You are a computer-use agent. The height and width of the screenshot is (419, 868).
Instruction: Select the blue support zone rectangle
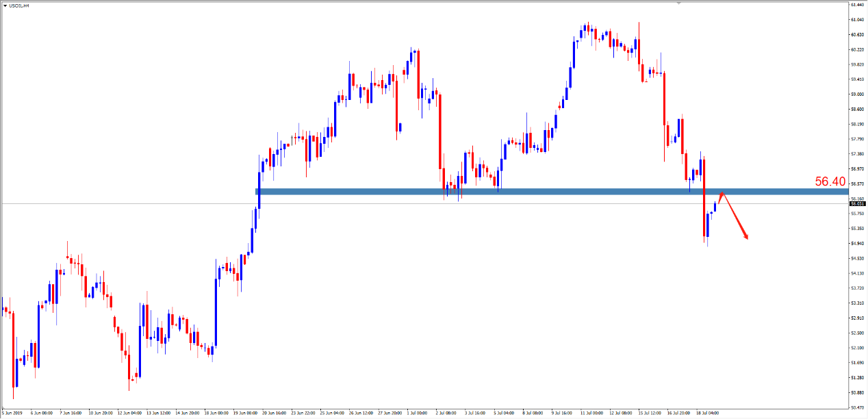[479, 192]
